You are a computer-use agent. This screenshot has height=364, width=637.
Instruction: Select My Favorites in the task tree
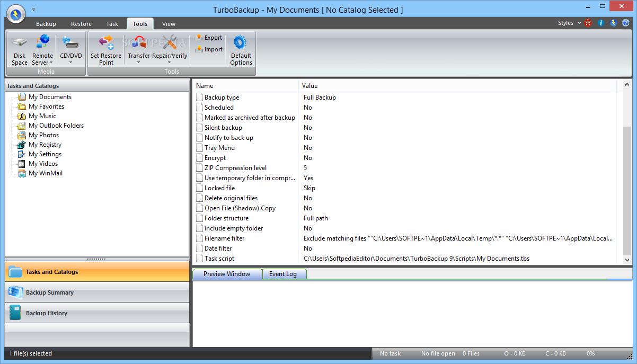(46, 106)
